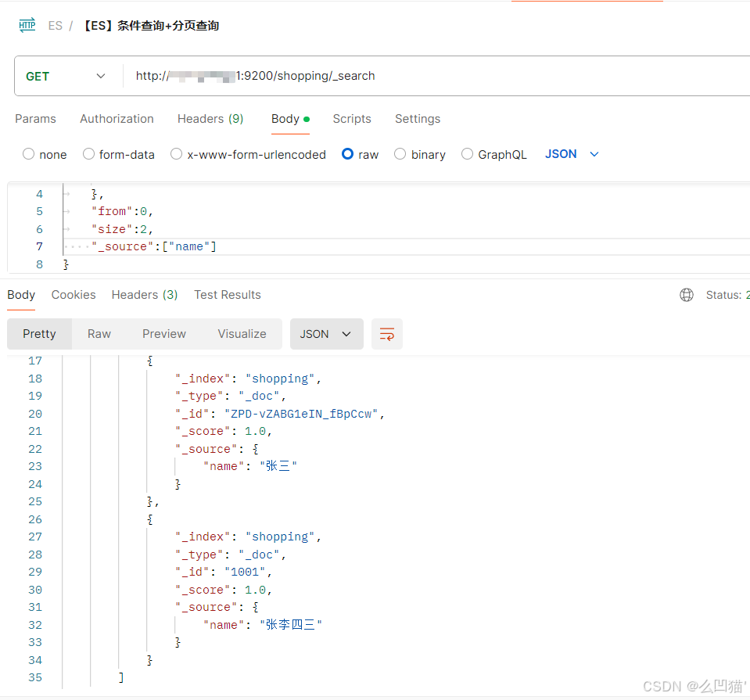Viewport: 750px width, 700px height.
Task: Click the globe network icon near Status
Action: click(x=687, y=295)
